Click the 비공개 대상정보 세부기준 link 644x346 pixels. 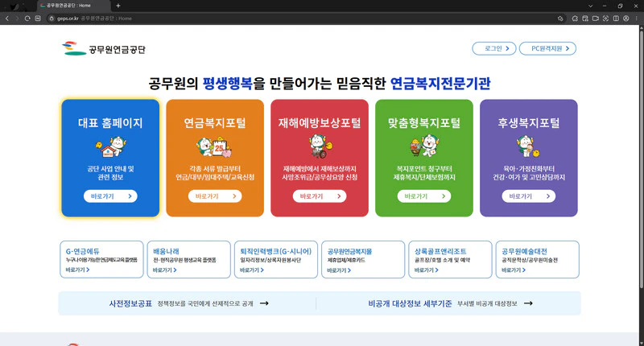(410, 303)
